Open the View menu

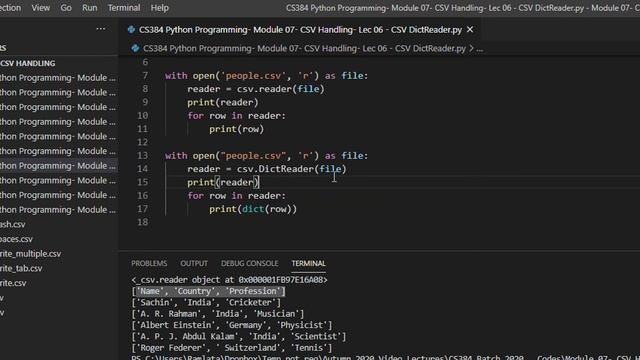(40, 8)
